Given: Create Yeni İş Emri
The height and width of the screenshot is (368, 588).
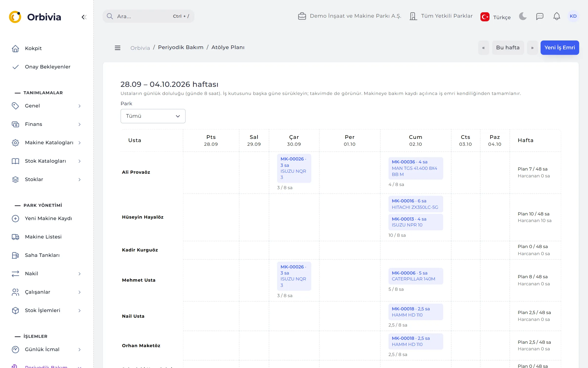Looking at the screenshot, I should point(560,48).
